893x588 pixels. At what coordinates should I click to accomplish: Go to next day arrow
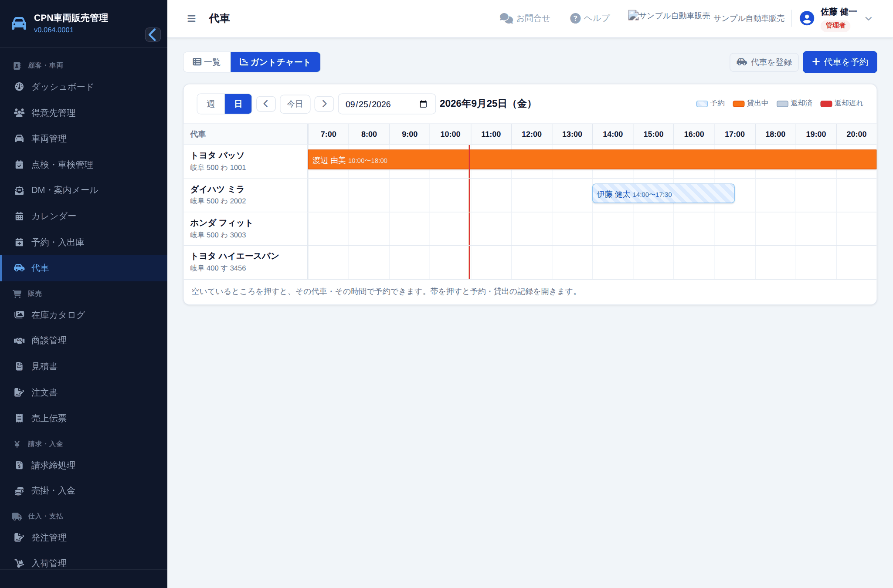[x=324, y=104]
